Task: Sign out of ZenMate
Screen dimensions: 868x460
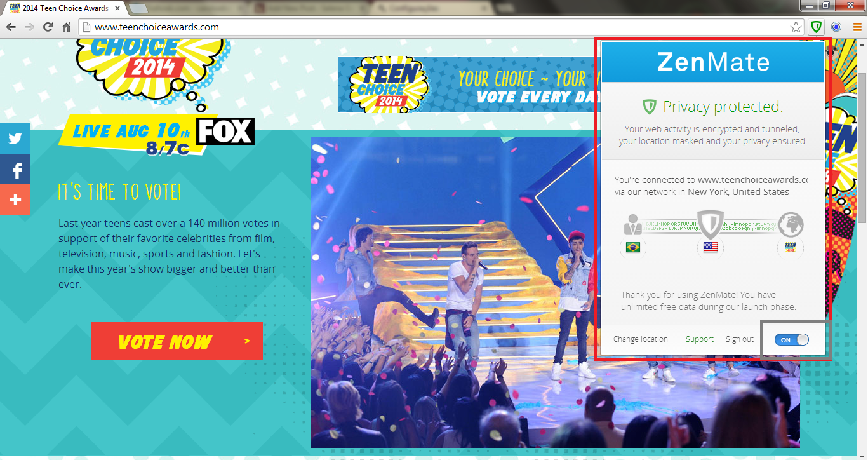Action: (740, 339)
